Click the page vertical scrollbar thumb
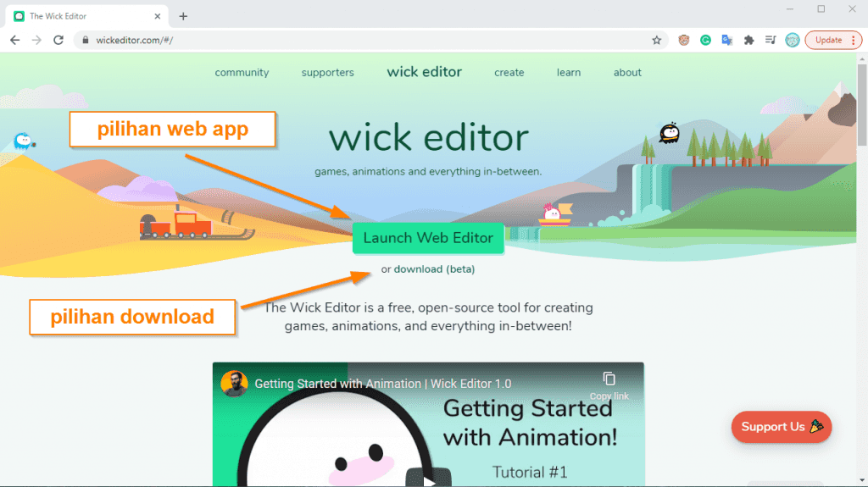The height and width of the screenshot is (487, 868). 862,105
